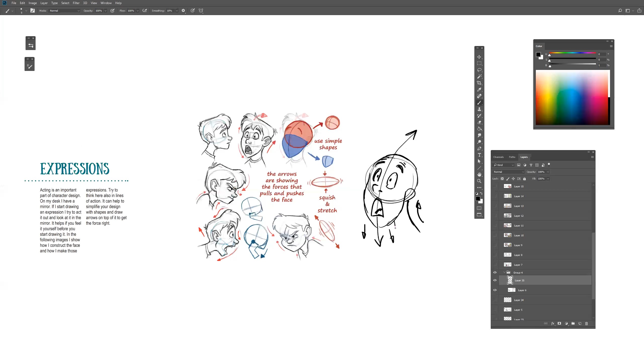The height and width of the screenshot is (362, 644).
Task: Click the color spectrum picker field
Action: click(x=572, y=98)
